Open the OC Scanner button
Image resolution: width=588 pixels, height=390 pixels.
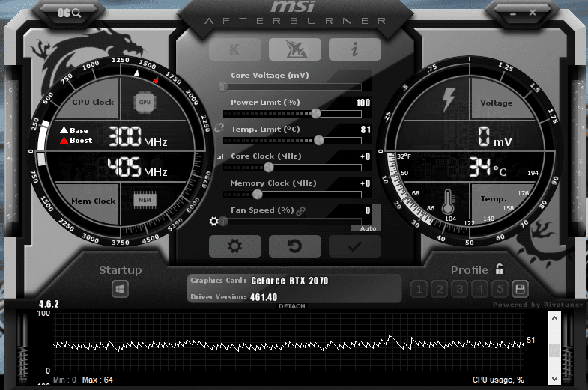coord(69,13)
